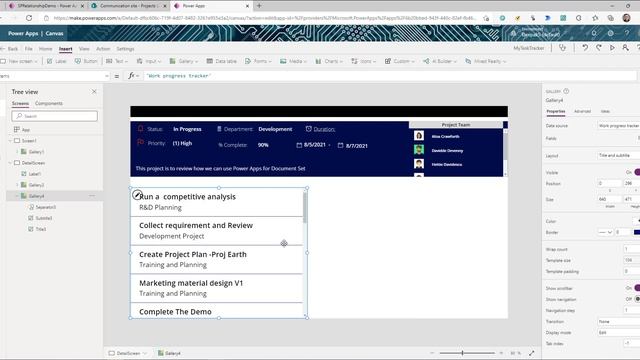Viewport: 640px width, 360px height.
Task: Toggle the Show scrollbar switch
Action: (x=636, y=288)
